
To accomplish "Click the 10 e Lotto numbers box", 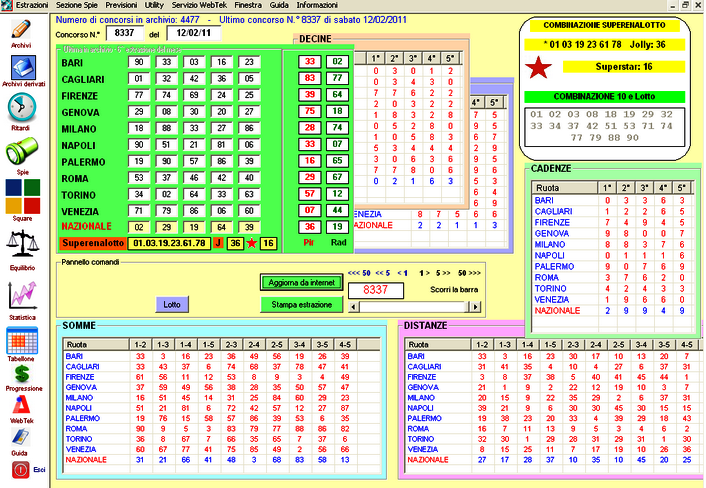I will (x=604, y=127).
